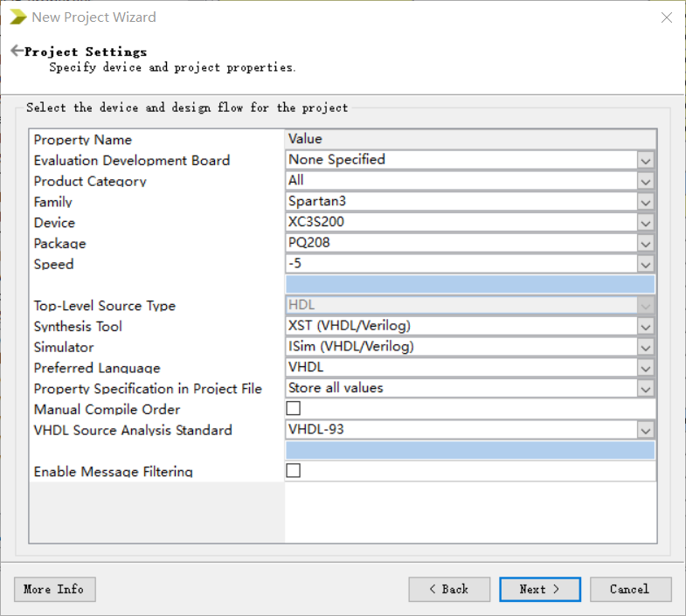The image size is (686, 616).
Task: Click the ISE logo icon in title bar
Action: coord(17,17)
